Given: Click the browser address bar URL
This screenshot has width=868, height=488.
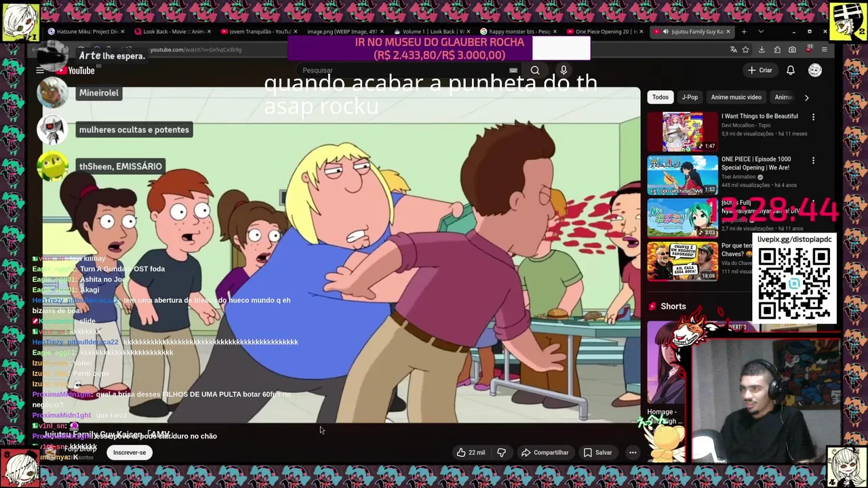Looking at the screenshot, I should click(195, 49).
